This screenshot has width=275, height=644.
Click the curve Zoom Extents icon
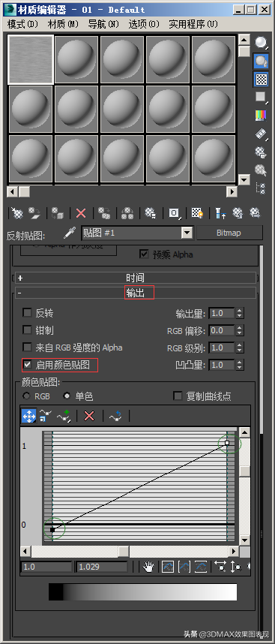(x=168, y=567)
